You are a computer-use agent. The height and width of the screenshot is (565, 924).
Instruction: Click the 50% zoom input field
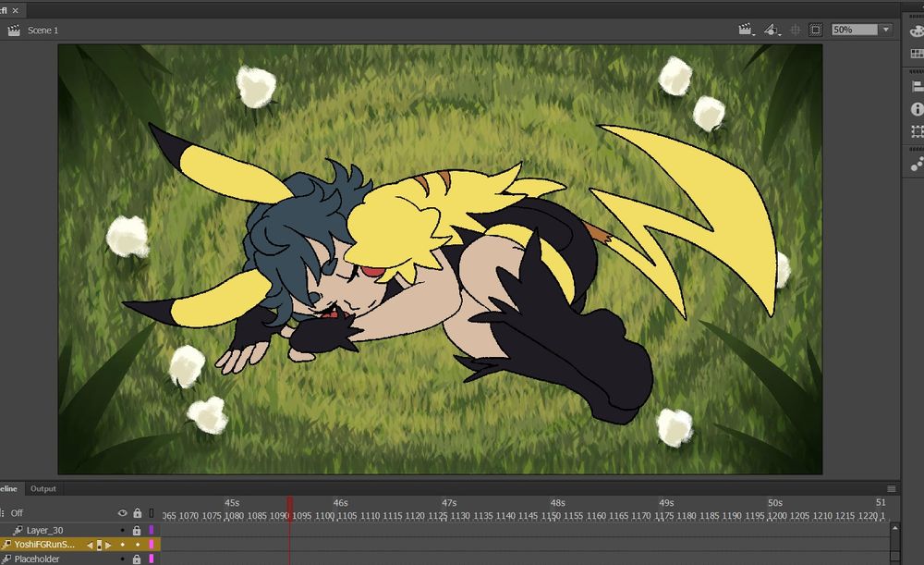855,30
